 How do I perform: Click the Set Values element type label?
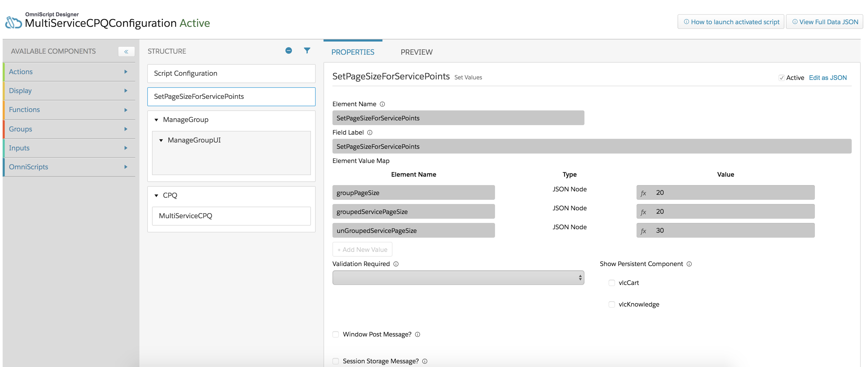pyautogui.click(x=468, y=78)
